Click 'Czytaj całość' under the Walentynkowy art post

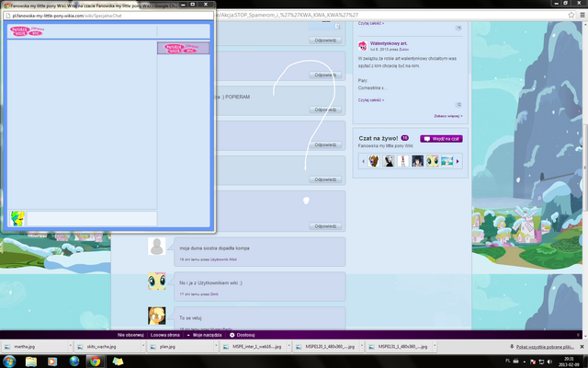pos(371,100)
